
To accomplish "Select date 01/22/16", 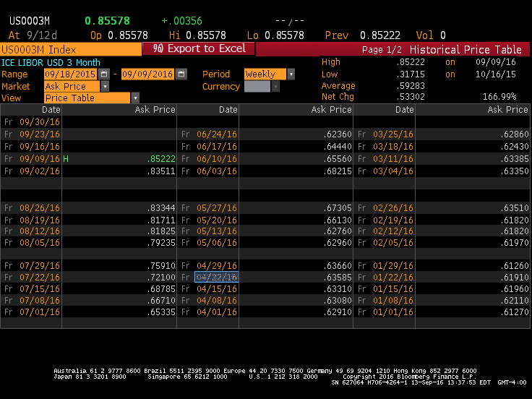I will click(393, 277).
